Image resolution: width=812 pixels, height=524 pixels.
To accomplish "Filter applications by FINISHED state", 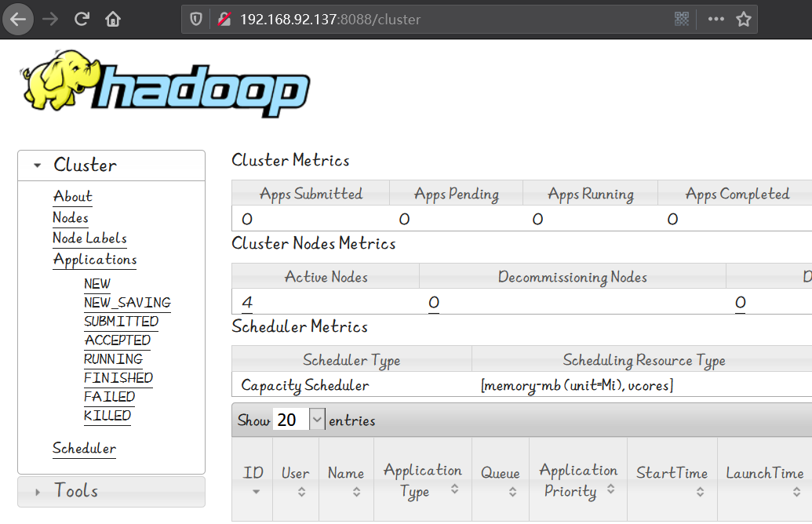I will tap(118, 378).
